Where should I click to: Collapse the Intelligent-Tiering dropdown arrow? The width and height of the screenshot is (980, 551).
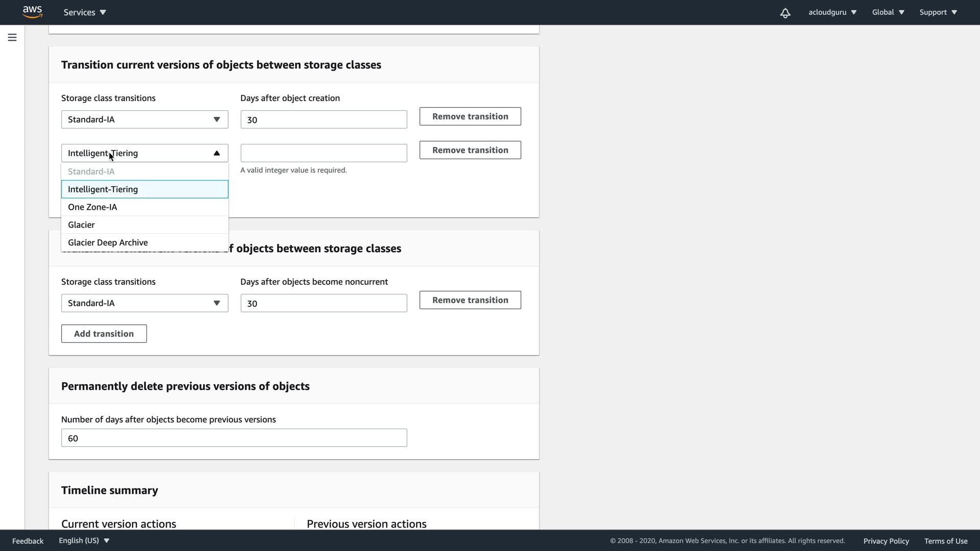tap(216, 153)
